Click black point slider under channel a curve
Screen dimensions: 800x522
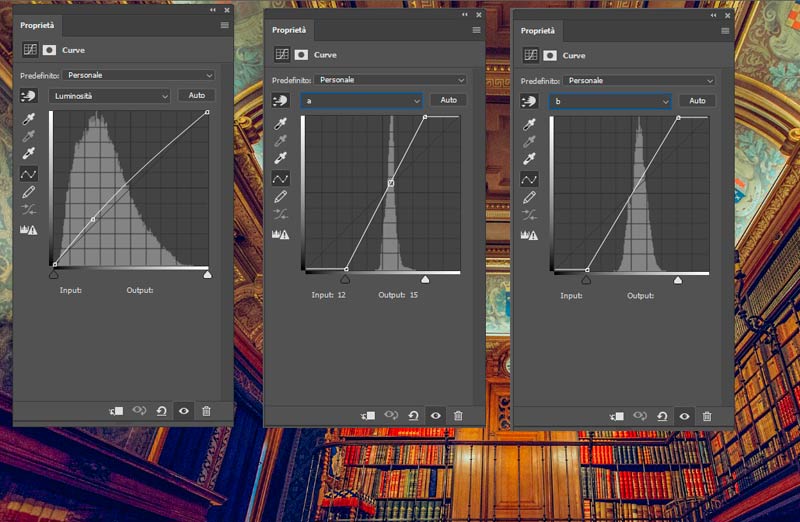click(345, 279)
